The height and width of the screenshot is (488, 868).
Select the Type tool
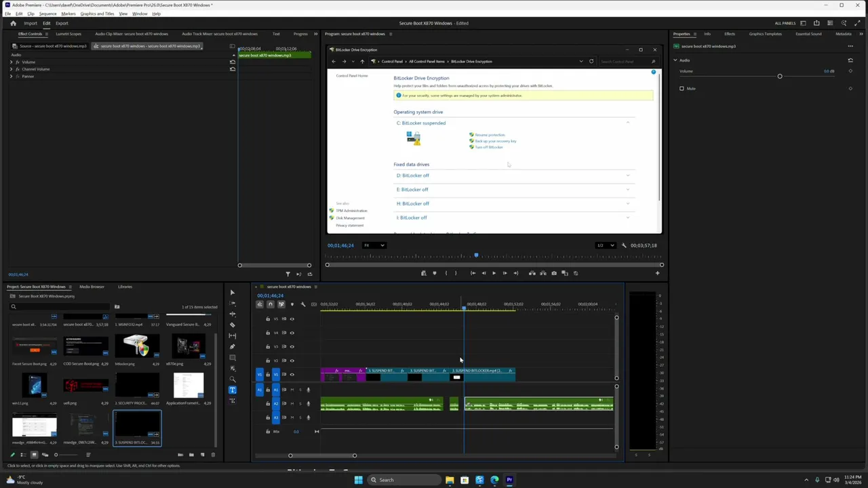pos(233,390)
